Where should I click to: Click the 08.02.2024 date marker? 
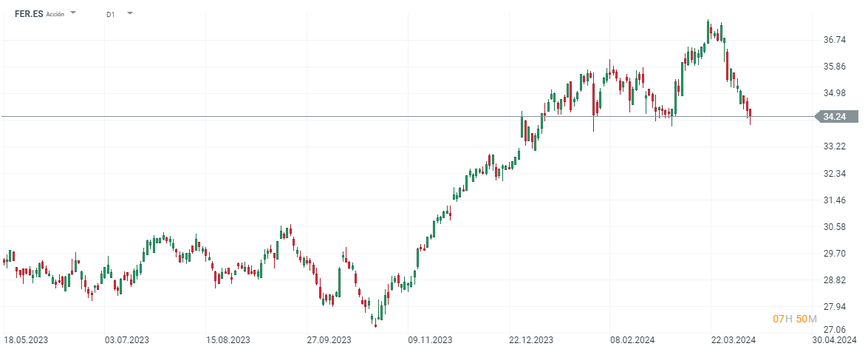[x=632, y=340]
